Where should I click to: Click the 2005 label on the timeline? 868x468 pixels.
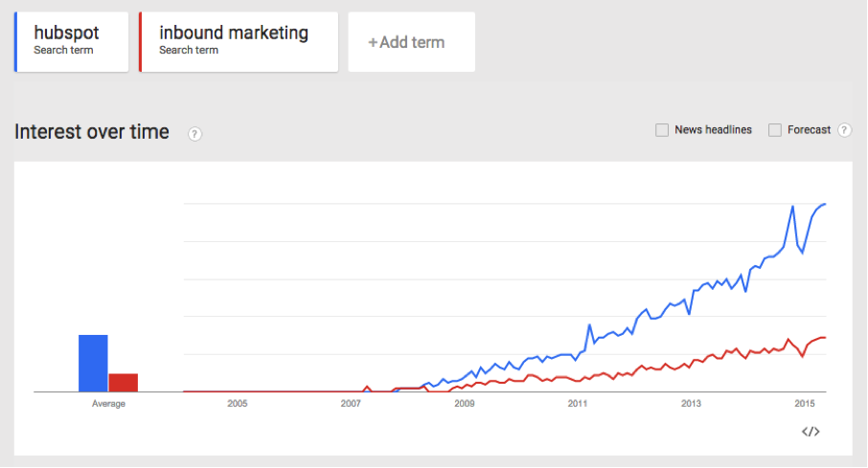237,404
